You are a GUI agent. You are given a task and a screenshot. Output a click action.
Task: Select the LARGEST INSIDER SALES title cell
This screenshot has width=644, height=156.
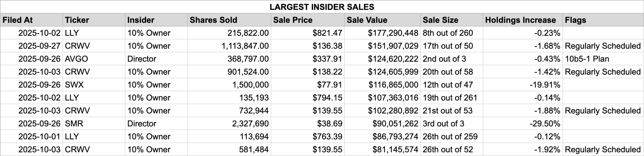322,7
